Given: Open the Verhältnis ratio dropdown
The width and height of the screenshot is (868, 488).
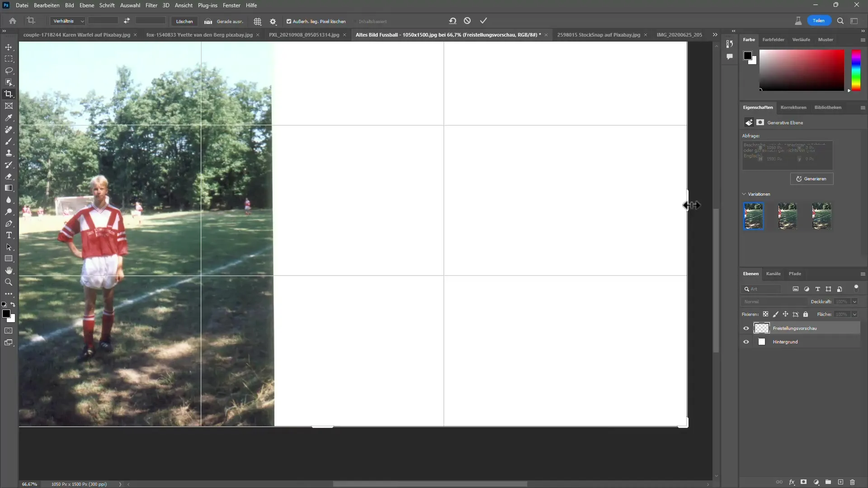Looking at the screenshot, I should point(68,21).
